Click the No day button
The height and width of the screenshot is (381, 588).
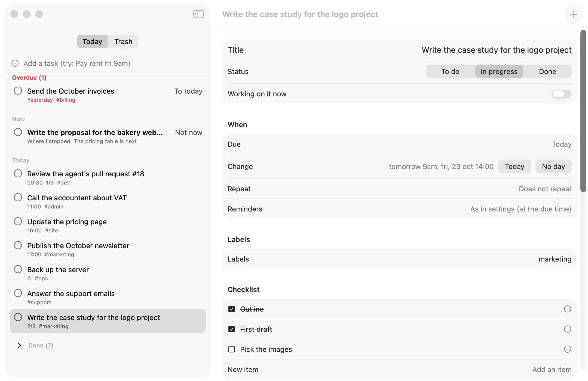point(553,166)
